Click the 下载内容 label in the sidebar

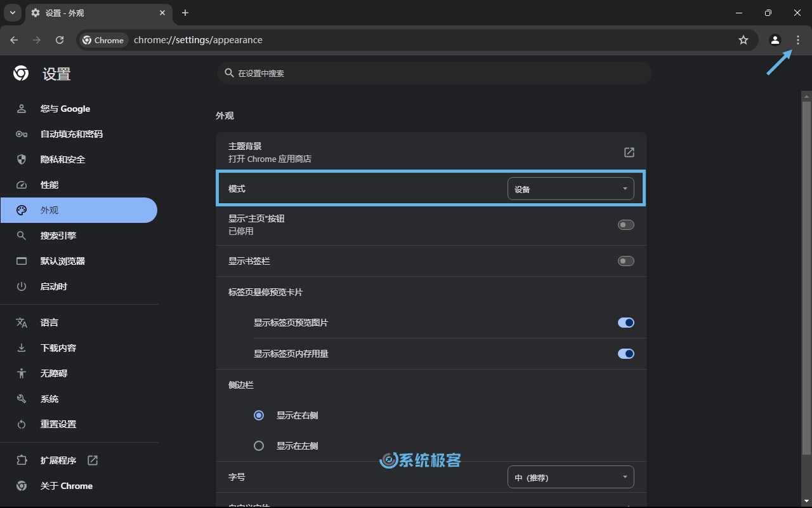pos(58,348)
